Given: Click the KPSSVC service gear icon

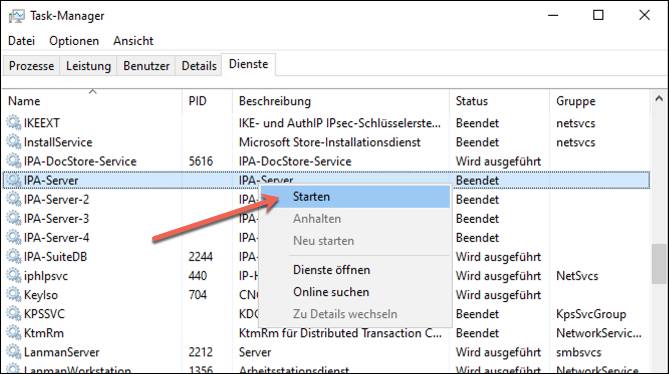Looking at the screenshot, I should point(14,314).
